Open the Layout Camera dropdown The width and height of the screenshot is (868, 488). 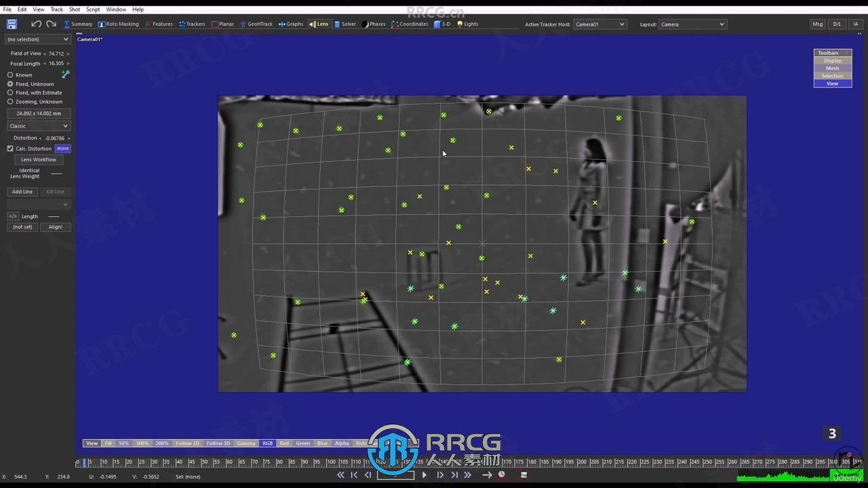692,24
